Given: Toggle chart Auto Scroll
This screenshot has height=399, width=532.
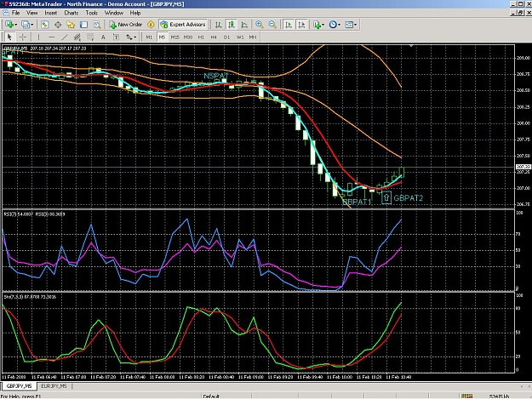Looking at the screenshot, I should pyautogui.click(x=289, y=25).
